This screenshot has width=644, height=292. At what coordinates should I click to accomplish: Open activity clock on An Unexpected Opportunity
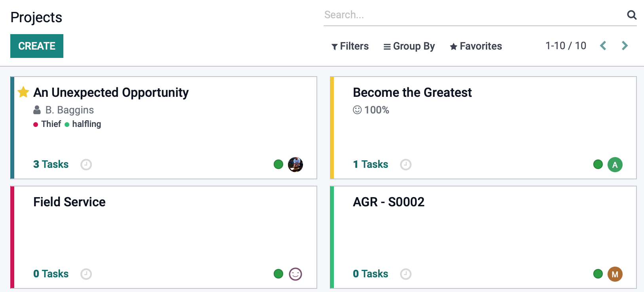pyautogui.click(x=86, y=164)
